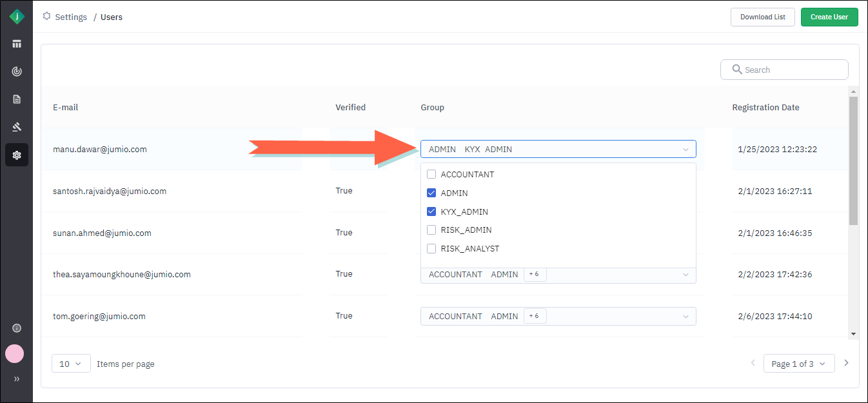Expand the sidebar with double chevron
The width and height of the screenshot is (868, 403).
pyautogui.click(x=17, y=379)
